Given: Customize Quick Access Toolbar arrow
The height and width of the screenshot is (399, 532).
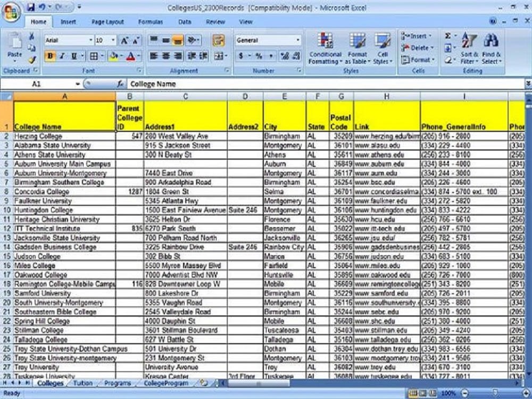Looking at the screenshot, I should [x=79, y=7].
